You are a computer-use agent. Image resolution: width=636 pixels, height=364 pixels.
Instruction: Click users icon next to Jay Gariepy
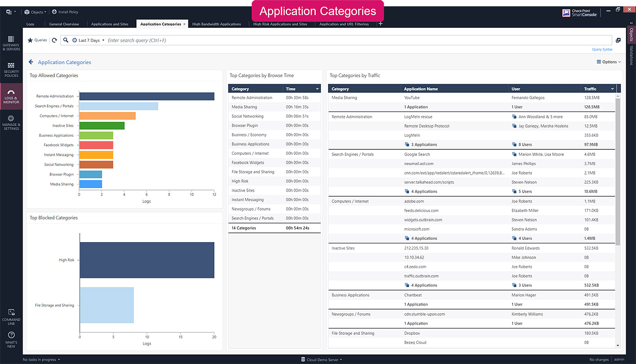pyautogui.click(x=514, y=126)
